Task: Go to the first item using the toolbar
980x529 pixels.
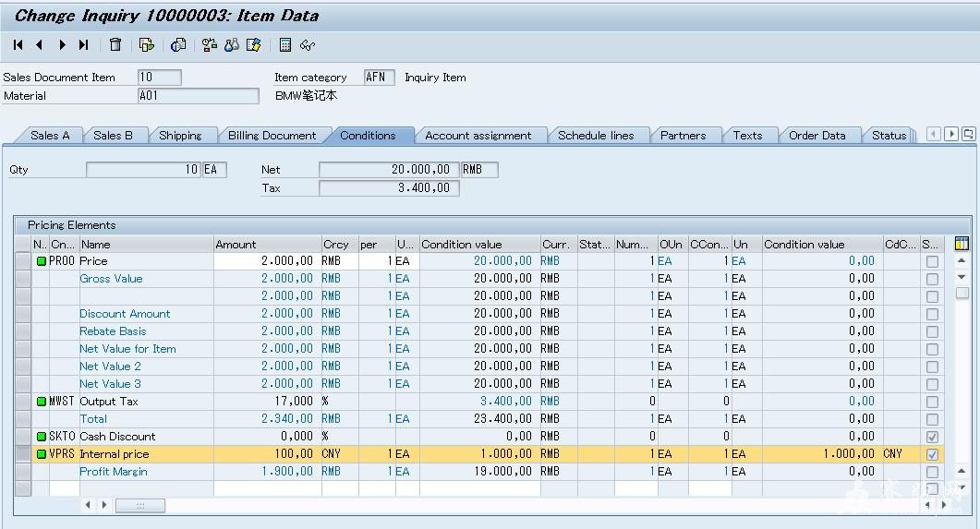Action: pos(18,45)
